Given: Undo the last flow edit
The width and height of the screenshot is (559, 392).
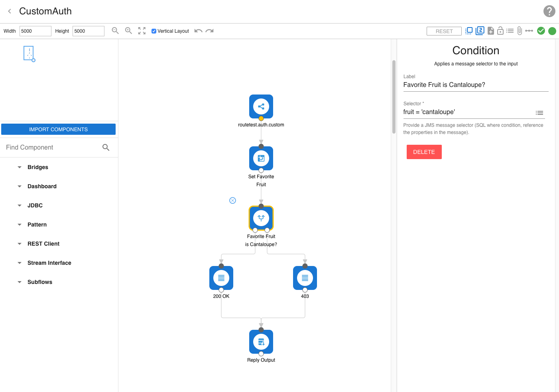Looking at the screenshot, I should click(x=198, y=31).
